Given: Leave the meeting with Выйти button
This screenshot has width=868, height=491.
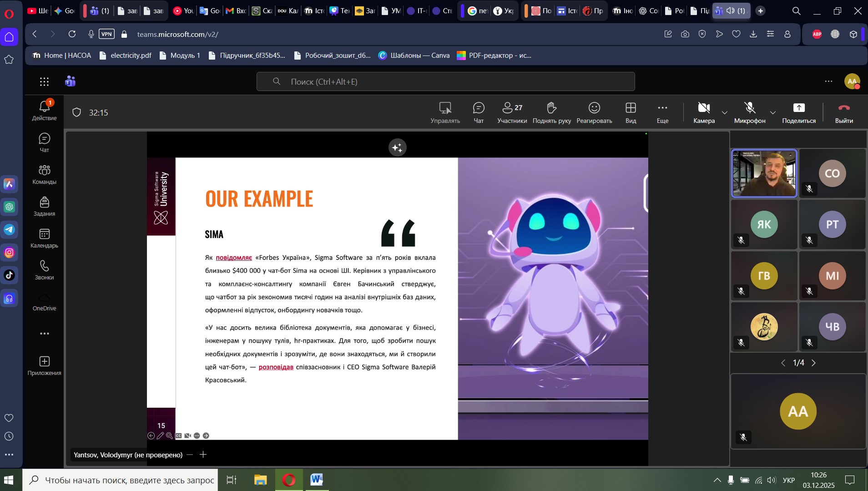Looking at the screenshot, I should tap(844, 112).
